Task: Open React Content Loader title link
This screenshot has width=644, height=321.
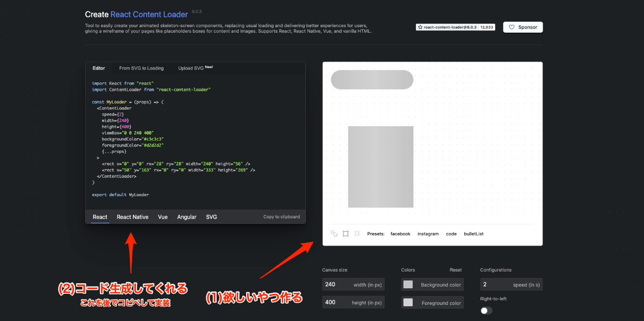Action: click(149, 14)
